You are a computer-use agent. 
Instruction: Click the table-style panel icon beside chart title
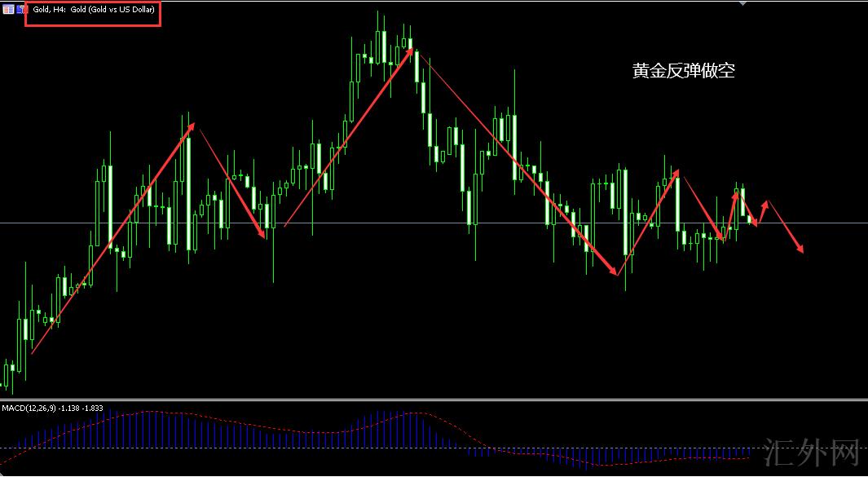pyautogui.click(x=8, y=10)
